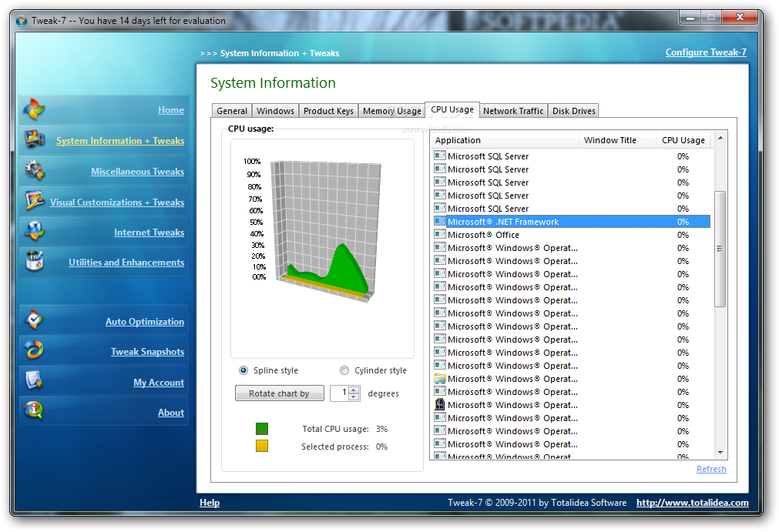Open the Utilities and Enhancements link

[x=126, y=263]
